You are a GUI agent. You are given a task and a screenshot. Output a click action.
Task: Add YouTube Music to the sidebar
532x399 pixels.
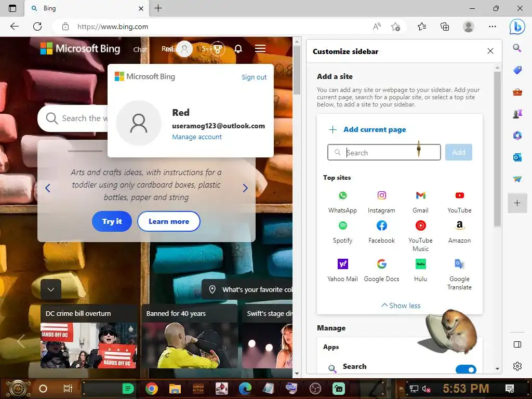click(420, 236)
